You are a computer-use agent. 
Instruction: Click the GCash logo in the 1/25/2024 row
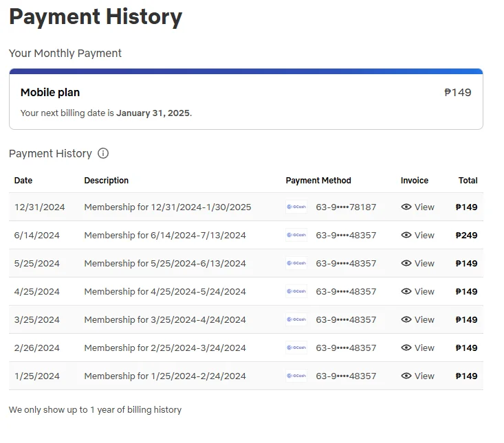tap(296, 376)
